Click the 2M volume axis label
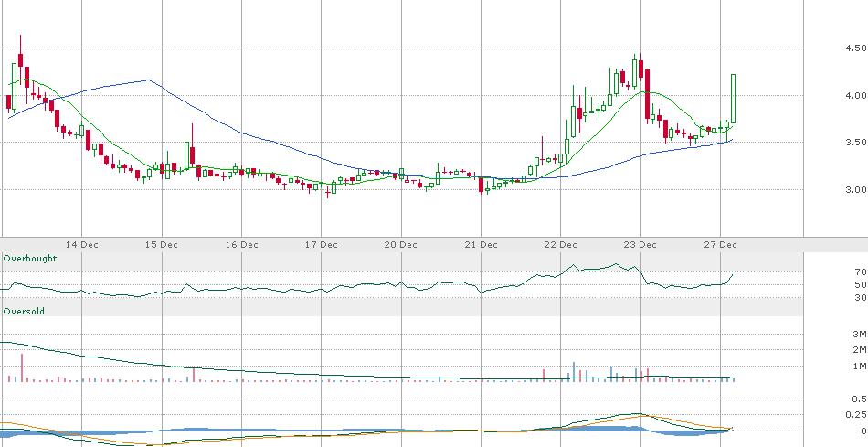Image resolution: width=868 pixels, height=447 pixels. pyautogui.click(x=860, y=349)
